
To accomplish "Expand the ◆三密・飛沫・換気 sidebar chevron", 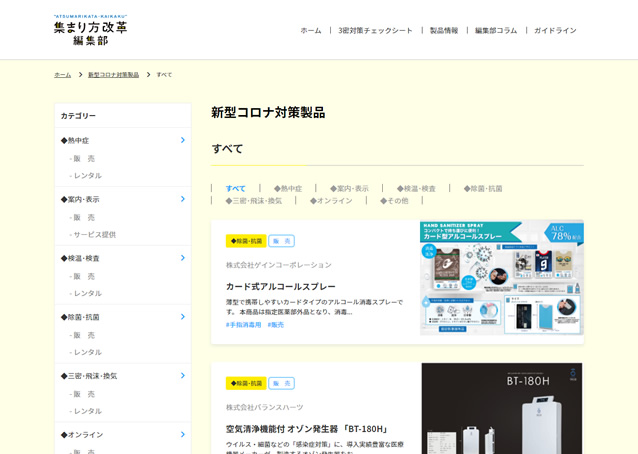I will click(x=183, y=375).
